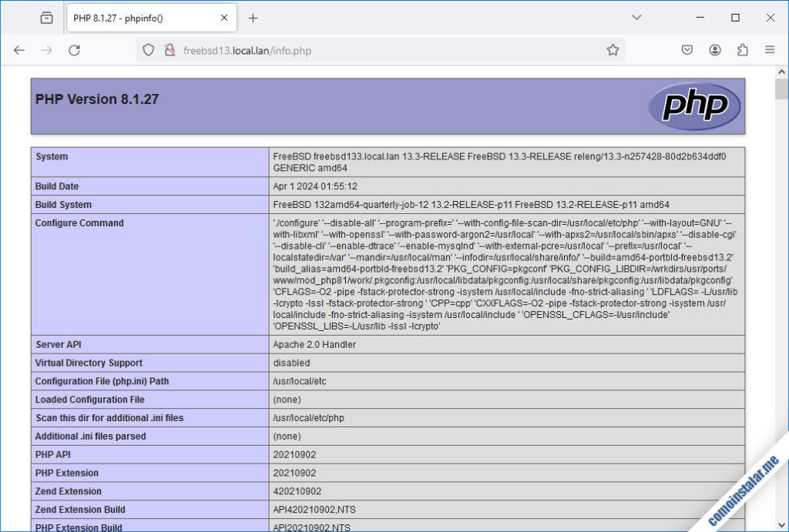This screenshot has height=532, width=789.
Task: Click the PHP logo image
Action: pyautogui.click(x=693, y=106)
